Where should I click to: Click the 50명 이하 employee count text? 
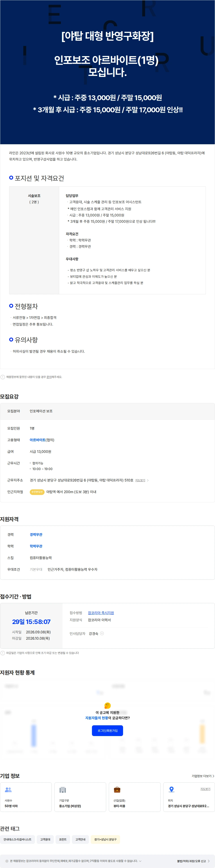[11, 806]
